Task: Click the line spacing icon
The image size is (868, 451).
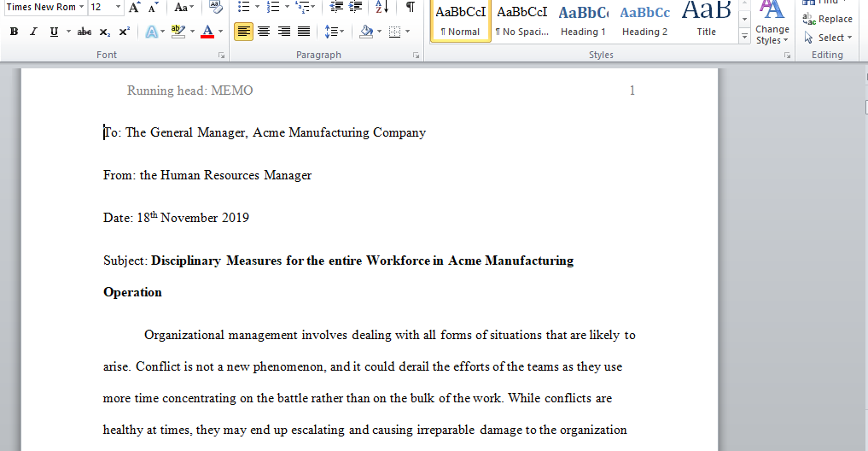Action: tap(335, 32)
